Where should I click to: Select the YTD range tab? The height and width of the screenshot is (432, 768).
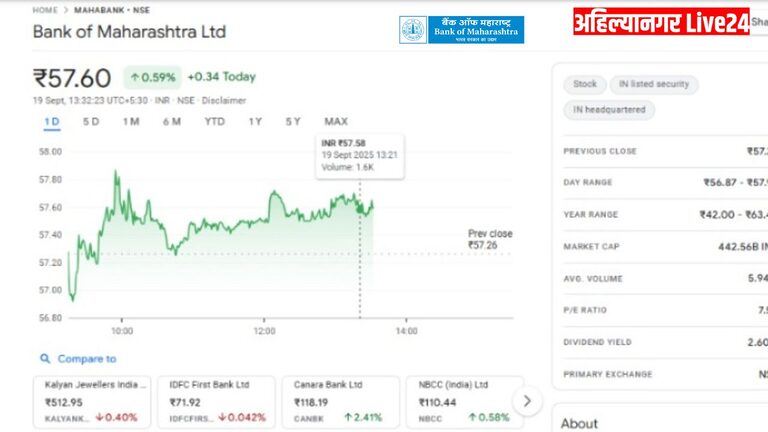(214, 122)
